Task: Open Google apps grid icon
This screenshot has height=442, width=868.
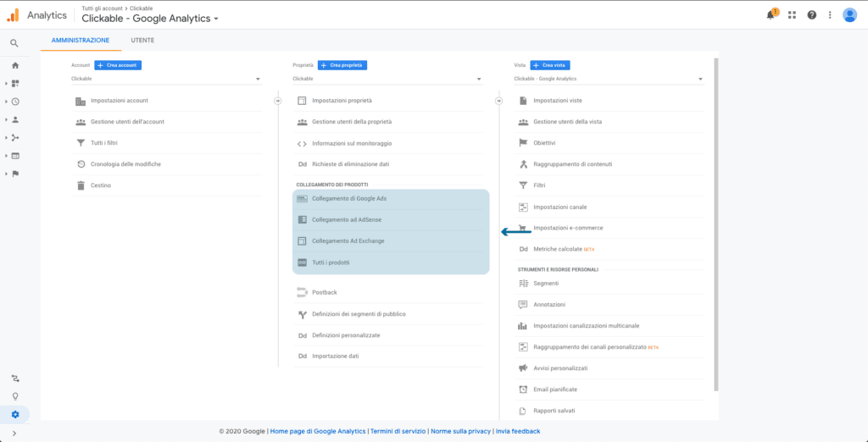Action: point(793,14)
